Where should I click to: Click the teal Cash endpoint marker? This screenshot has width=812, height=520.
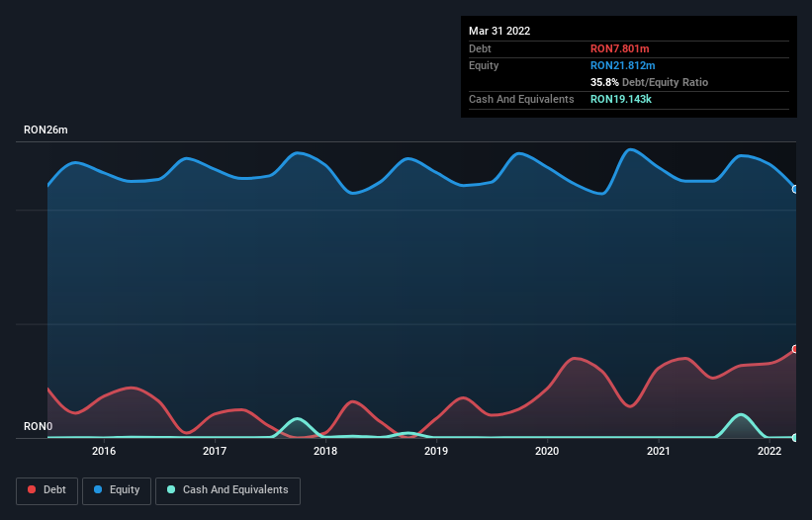pyautogui.click(x=795, y=438)
